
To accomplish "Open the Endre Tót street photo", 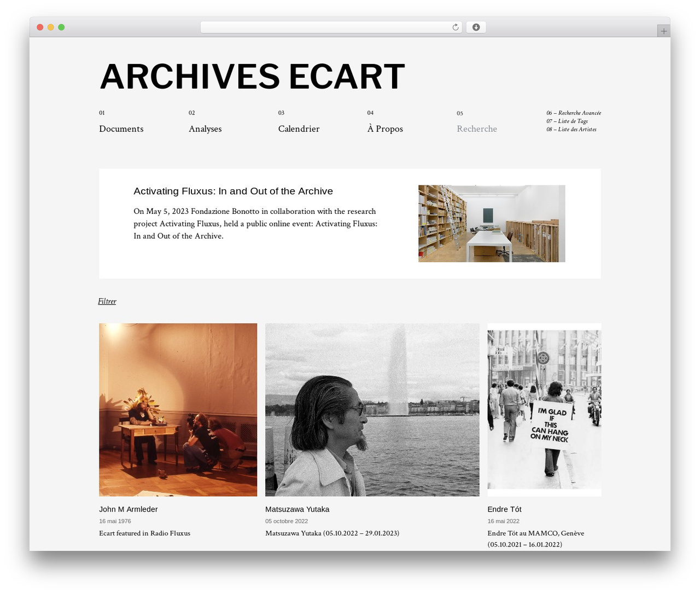I will (544, 410).
